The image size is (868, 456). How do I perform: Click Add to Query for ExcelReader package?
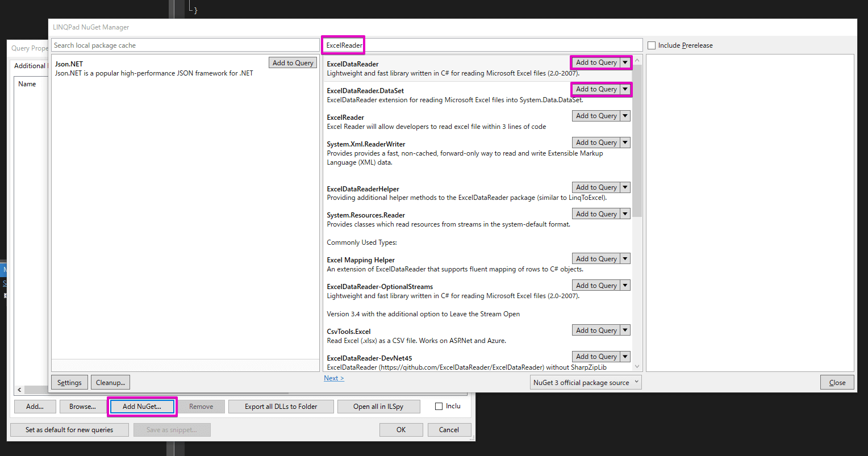(x=596, y=116)
